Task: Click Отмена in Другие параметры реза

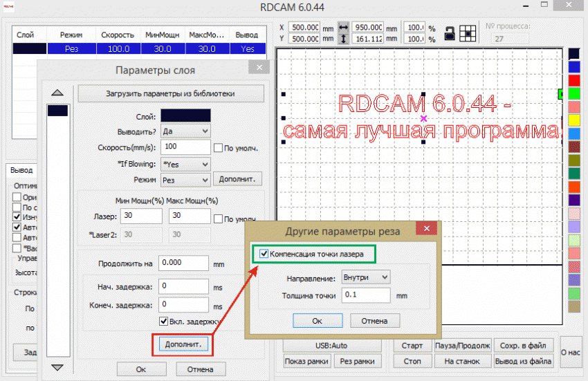Action: 375,321
